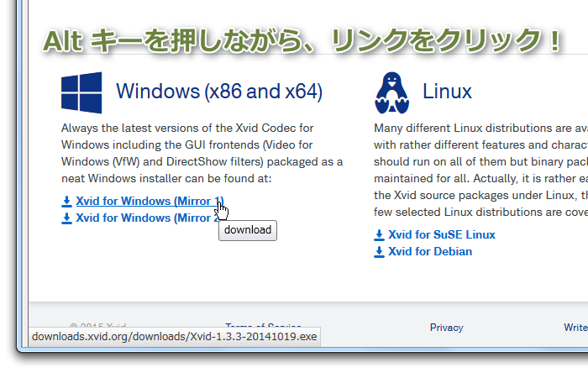Click the Windows (x86 and x64) heading
Image resolution: width=588 pixels, height=378 pixels.
pyautogui.click(x=219, y=91)
